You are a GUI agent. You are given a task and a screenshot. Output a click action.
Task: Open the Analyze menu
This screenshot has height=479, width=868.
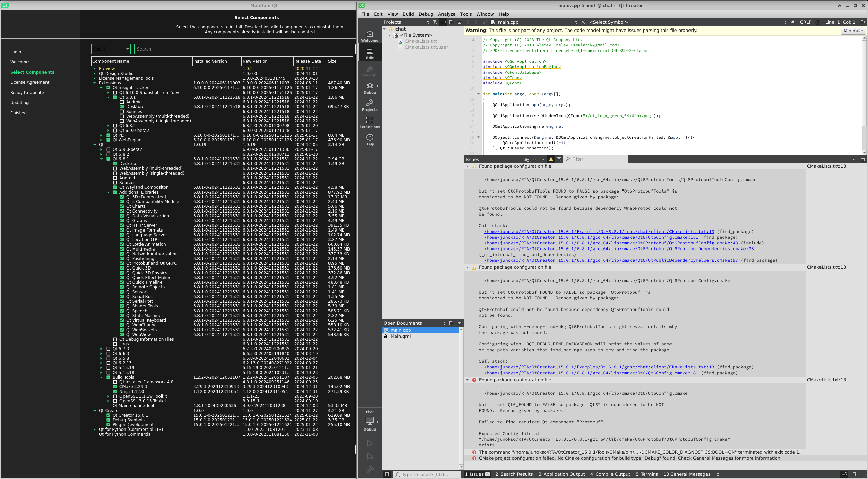pos(447,14)
